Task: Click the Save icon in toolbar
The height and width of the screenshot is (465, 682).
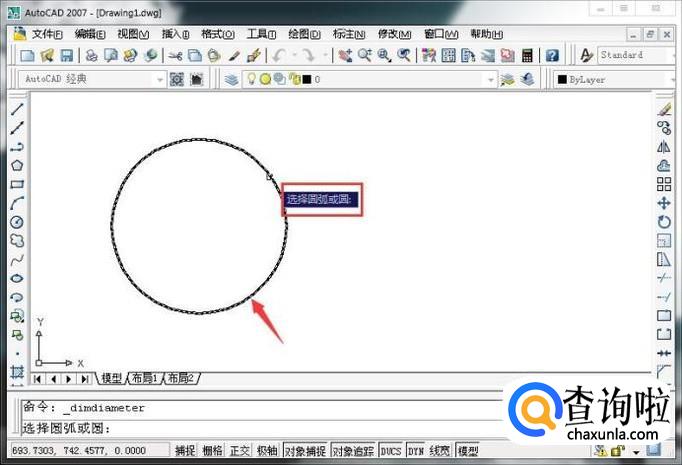Action: tap(67, 56)
